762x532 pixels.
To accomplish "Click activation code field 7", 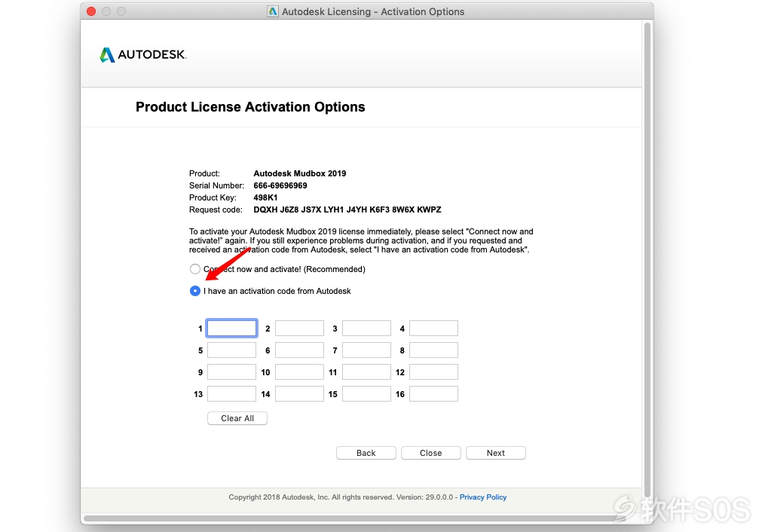I will pos(366,350).
